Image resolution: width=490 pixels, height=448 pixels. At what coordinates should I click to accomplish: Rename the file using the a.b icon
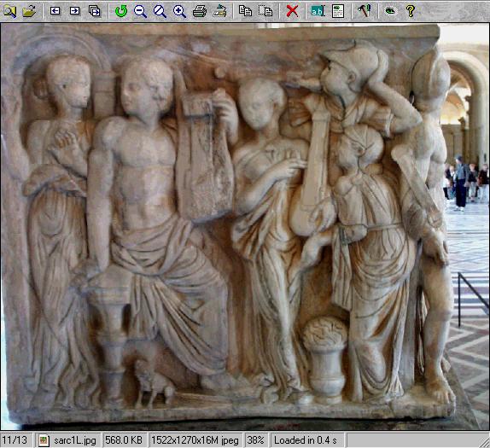click(318, 11)
